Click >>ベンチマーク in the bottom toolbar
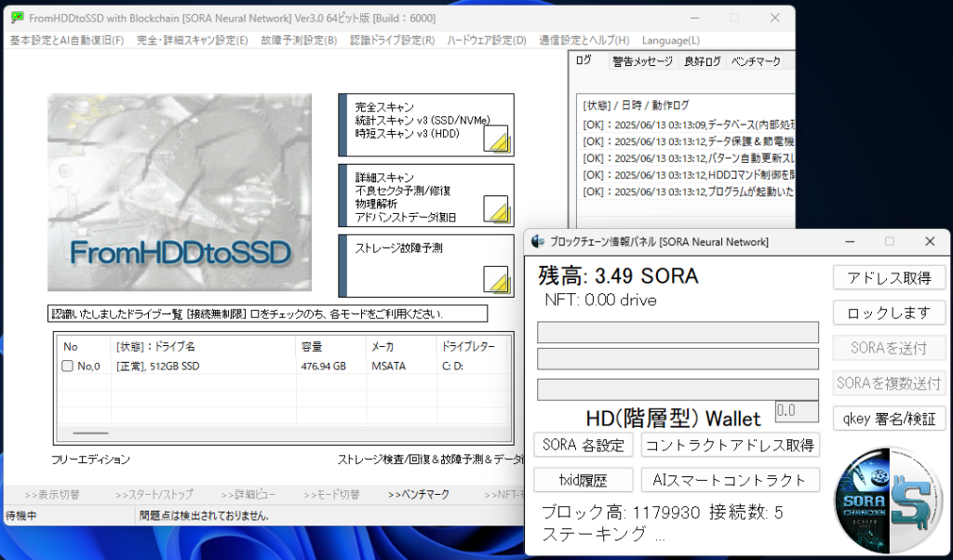 tap(419, 494)
